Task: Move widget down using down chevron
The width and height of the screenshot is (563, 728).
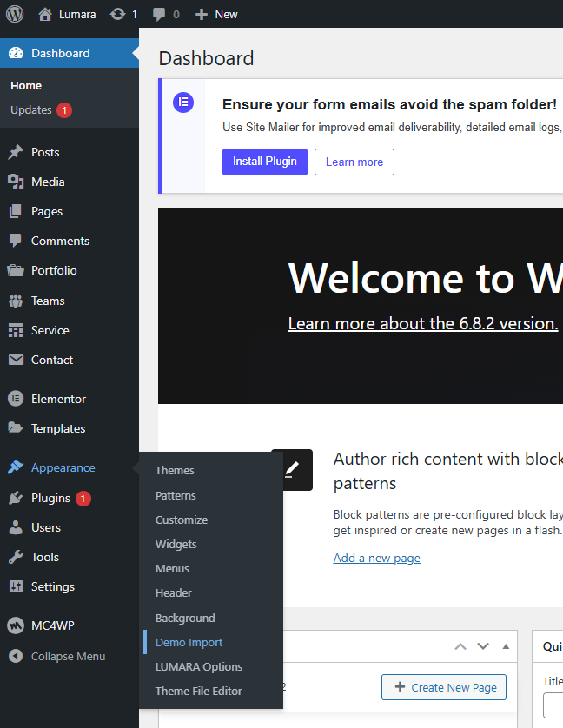Action: point(483,646)
